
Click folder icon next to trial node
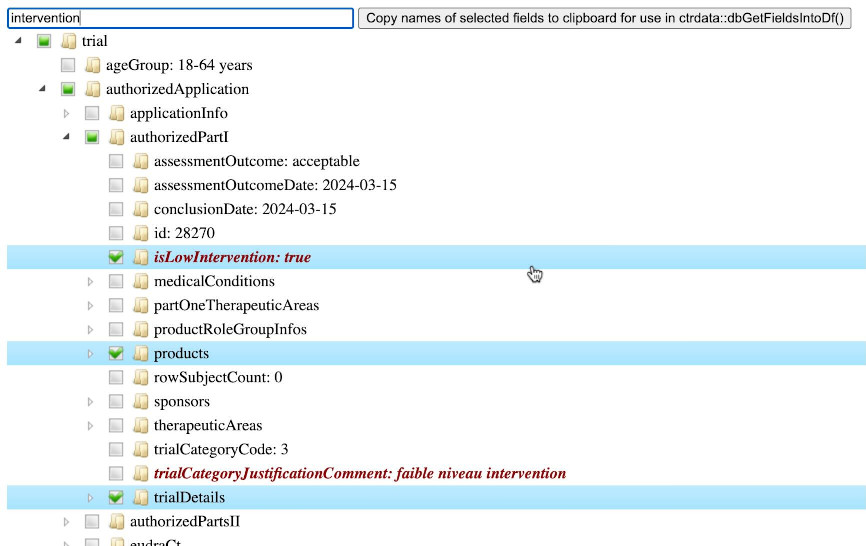[68, 41]
